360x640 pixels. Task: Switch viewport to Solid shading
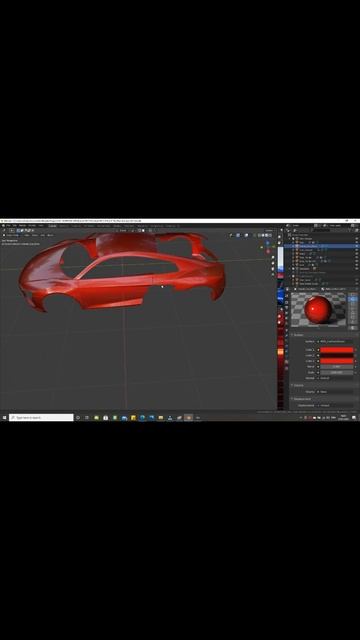pyautogui.click(x=263, y=235)
